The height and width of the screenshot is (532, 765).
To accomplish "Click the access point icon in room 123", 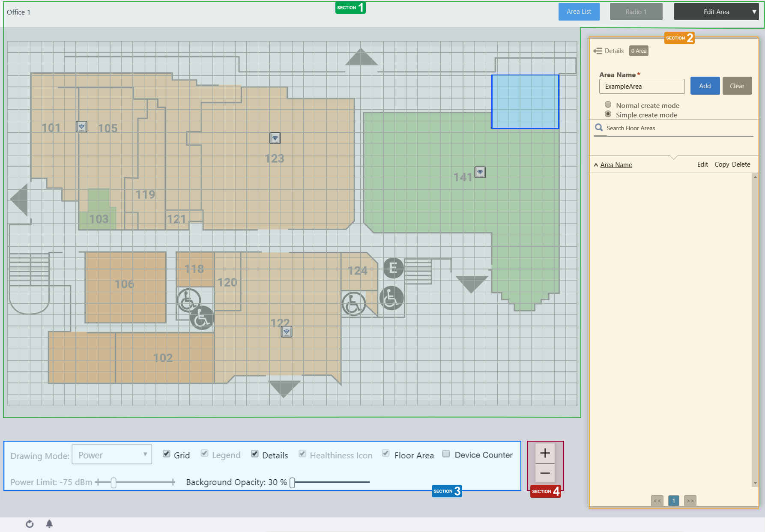I will (x=275, y=138).
